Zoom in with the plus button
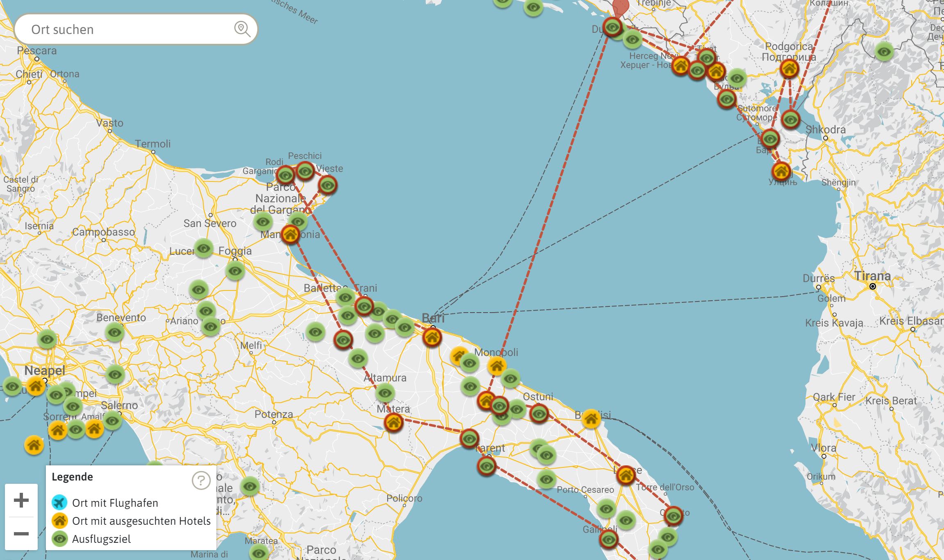Screen dimensions: 944x560 coord(21,500)
